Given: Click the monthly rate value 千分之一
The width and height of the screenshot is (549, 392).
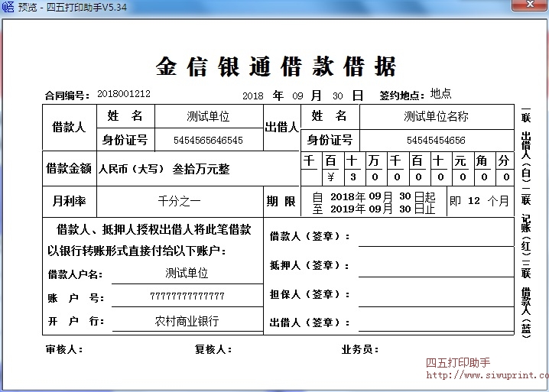Looking at the screenshot, I should pyautogui.click(x=179, y=201).
